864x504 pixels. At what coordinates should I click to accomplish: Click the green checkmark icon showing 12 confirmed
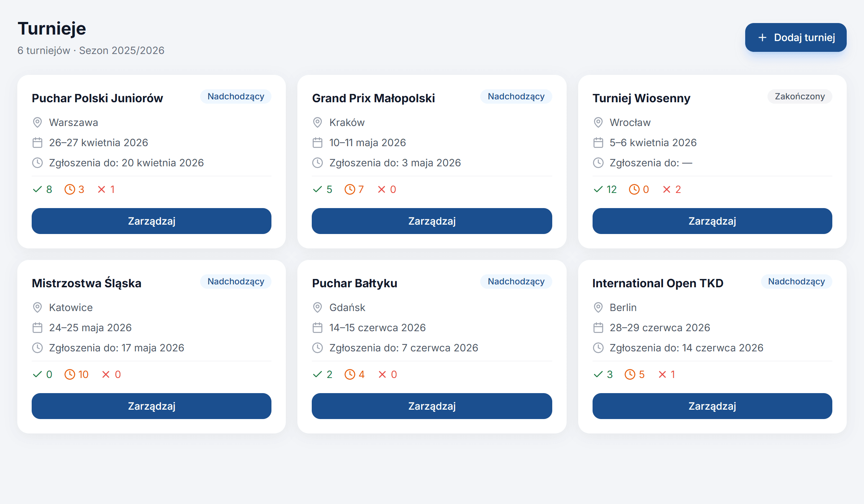click(x=598, y=189)
